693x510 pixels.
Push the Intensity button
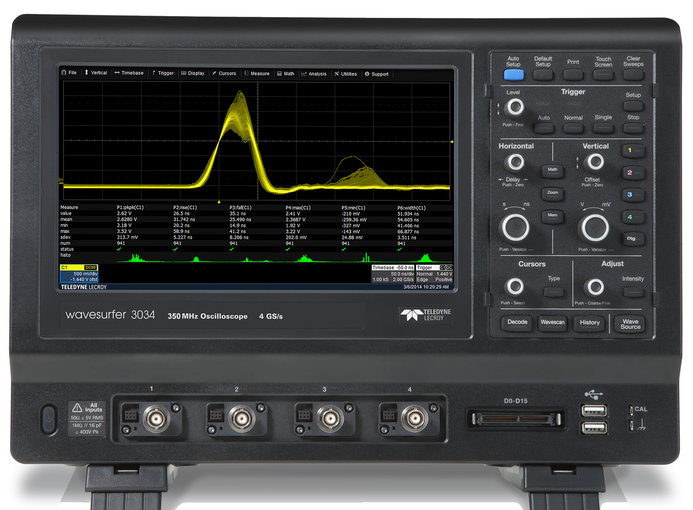(x=633, y=292)
